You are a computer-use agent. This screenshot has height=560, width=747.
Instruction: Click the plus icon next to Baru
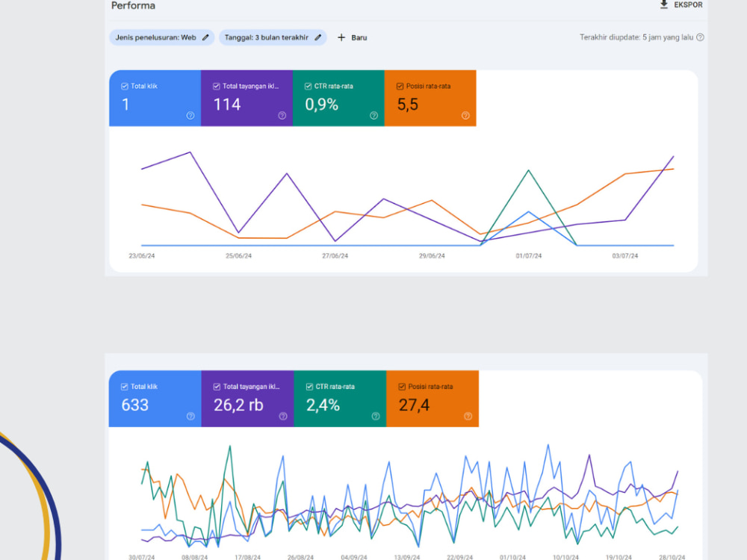coord(341,37)
